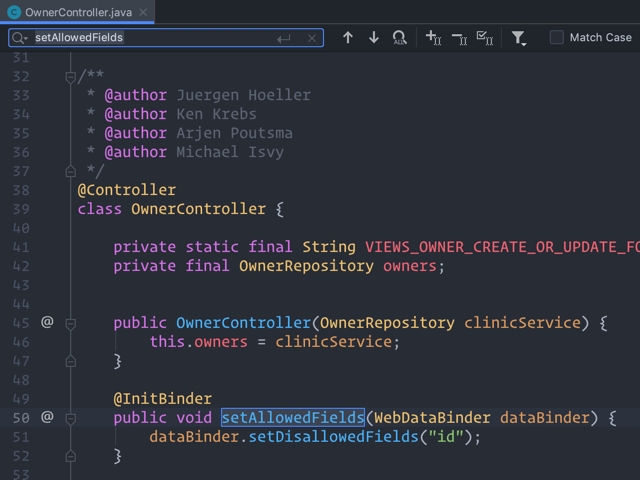This screenshot has width=640, height=480.
Task: Select all occurrences of search term
Action: click(x=485, y=38)
